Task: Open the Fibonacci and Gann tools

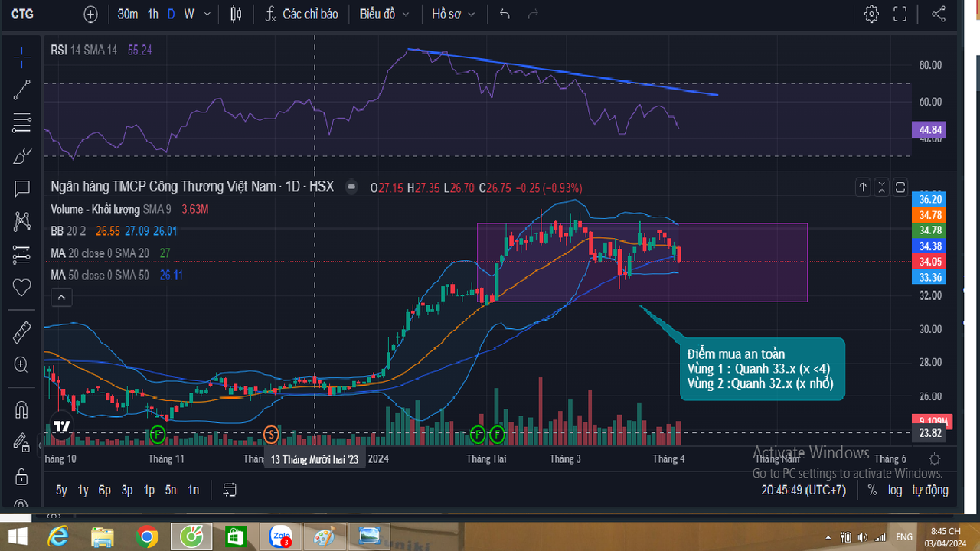Action: [x=22, y=122]
